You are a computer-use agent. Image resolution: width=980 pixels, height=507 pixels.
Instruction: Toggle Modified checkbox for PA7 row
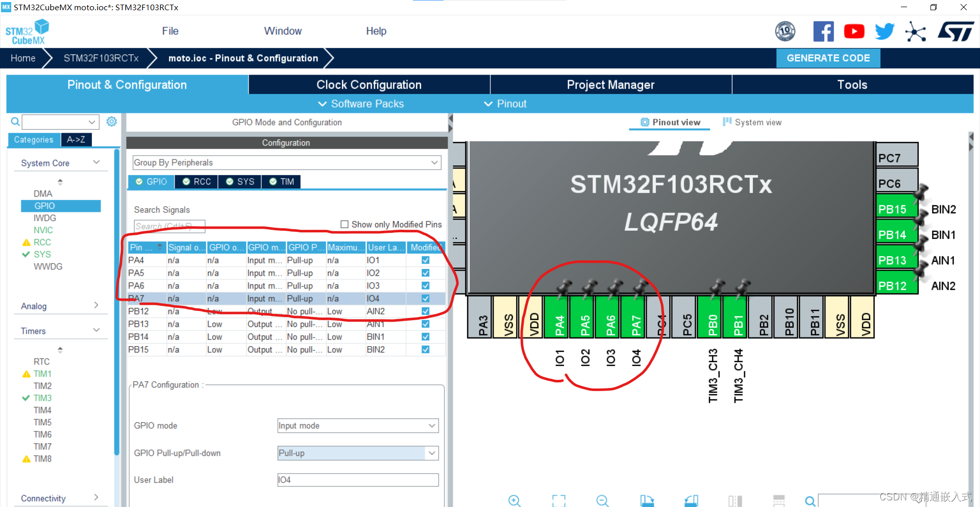(x=425, y=298)
